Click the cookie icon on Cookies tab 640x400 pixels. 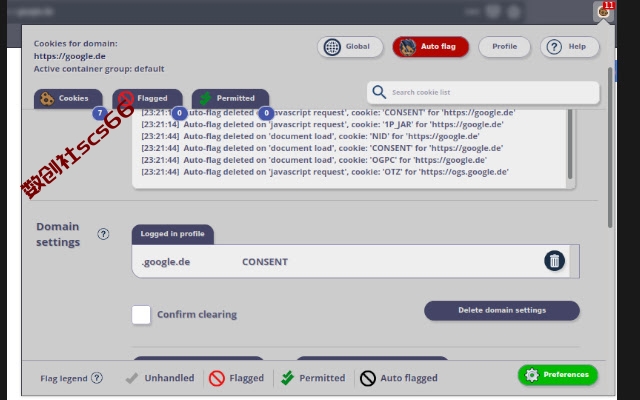(x=47, y=99)
